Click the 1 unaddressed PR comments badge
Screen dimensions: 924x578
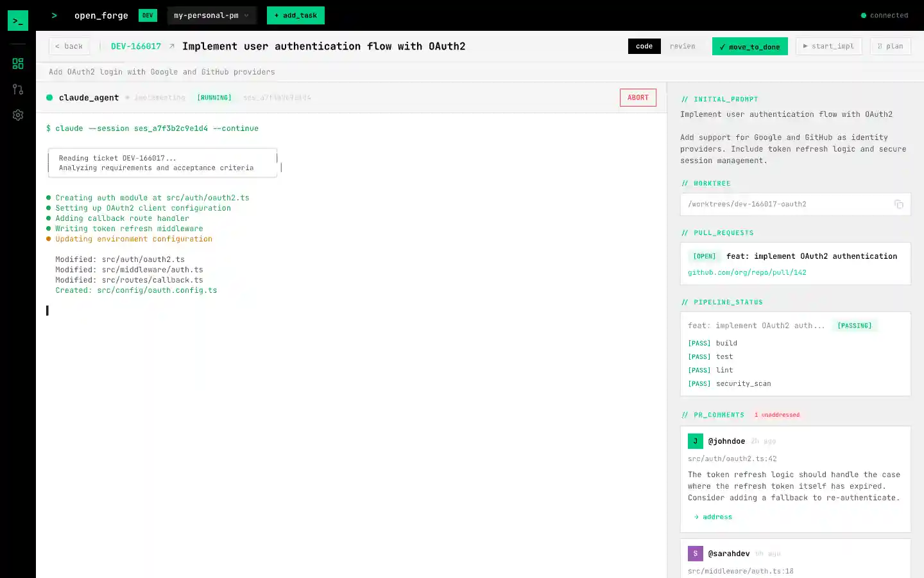[777, 414]
